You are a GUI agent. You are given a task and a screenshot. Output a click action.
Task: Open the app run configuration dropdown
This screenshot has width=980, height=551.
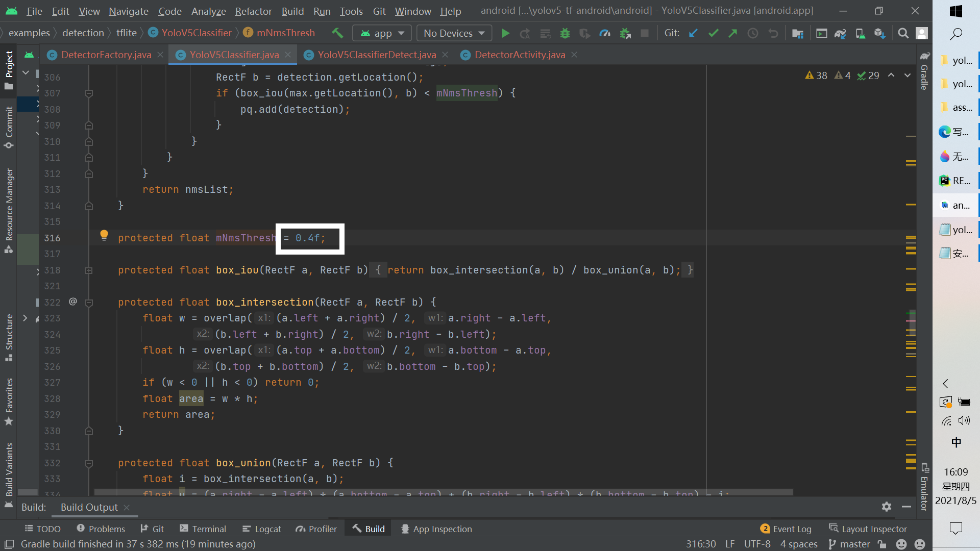382,34
